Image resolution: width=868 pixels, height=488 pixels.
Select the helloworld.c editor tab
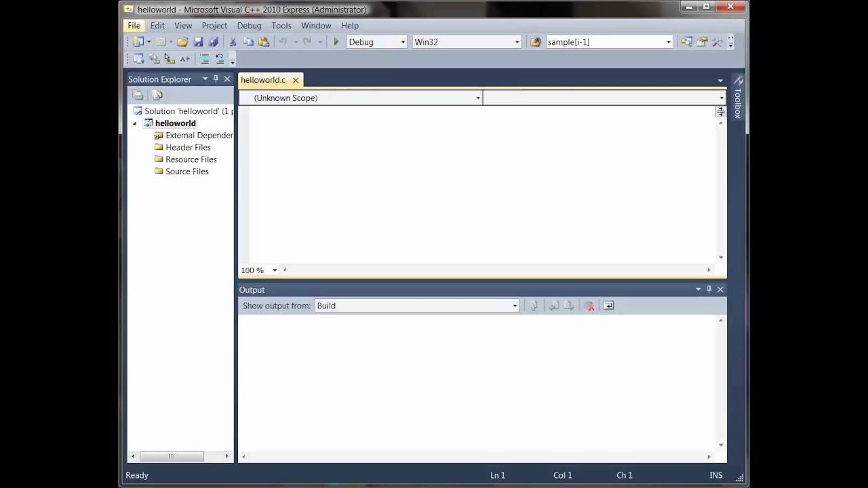point(263,80)
